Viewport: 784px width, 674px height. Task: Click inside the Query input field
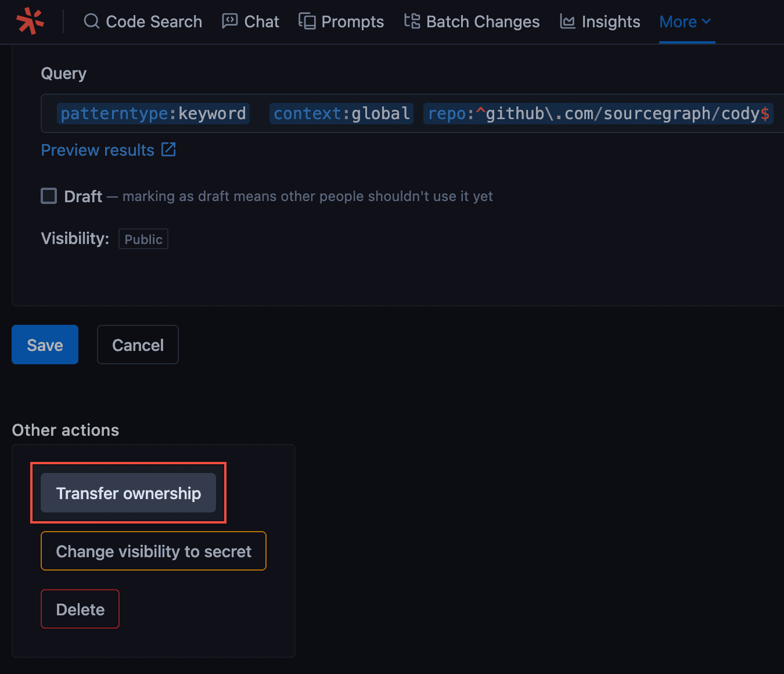tap(412, 113)
